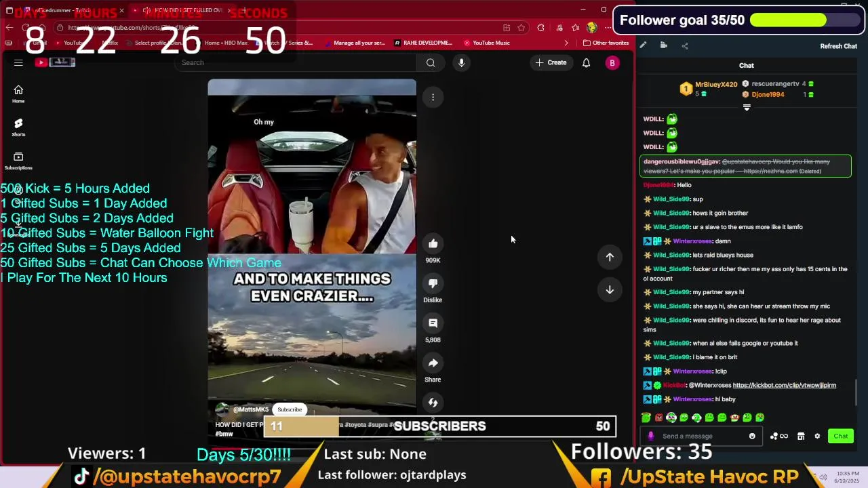Click the purple microphone icon in chat input
Image resolution: width=868 pixels, height=488 pixels.
[651, 436]
